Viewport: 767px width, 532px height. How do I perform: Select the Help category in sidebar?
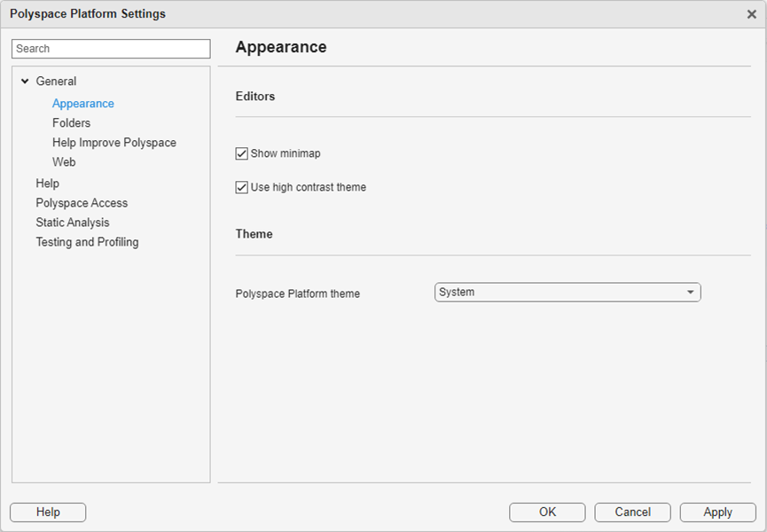(x=47, y=183)
